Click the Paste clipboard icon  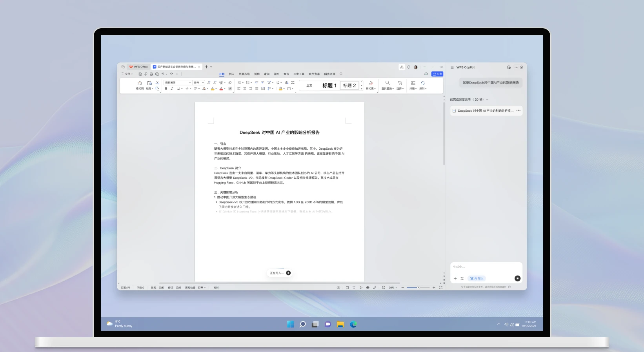149,83
